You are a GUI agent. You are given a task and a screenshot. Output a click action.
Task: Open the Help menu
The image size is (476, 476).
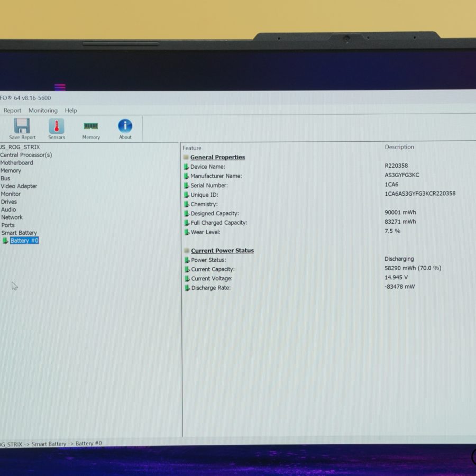tap(71, 111)
